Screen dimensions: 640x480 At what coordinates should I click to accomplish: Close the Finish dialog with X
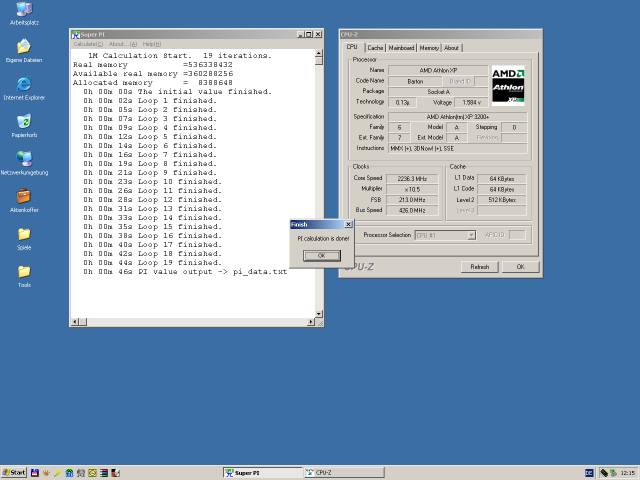coord(348,224)
